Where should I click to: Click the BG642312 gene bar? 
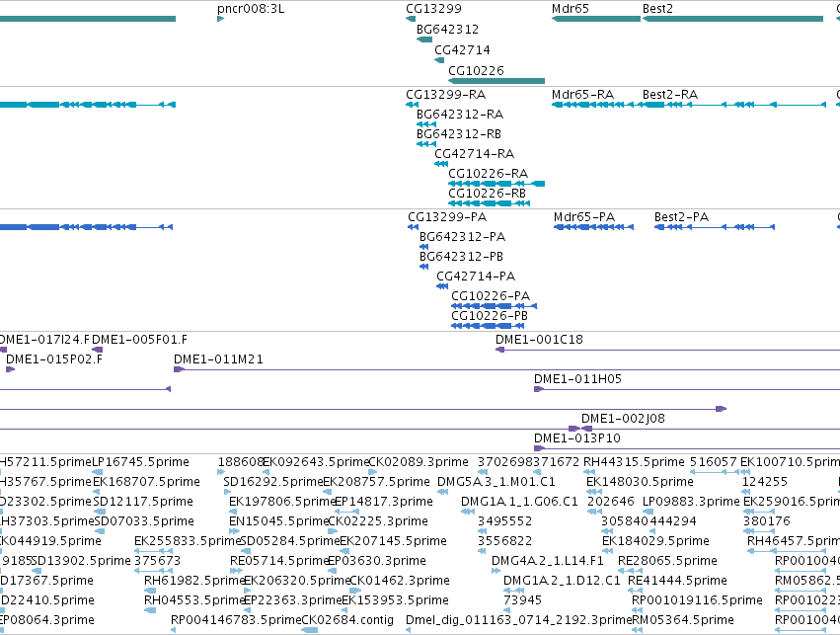pos(424,40)
